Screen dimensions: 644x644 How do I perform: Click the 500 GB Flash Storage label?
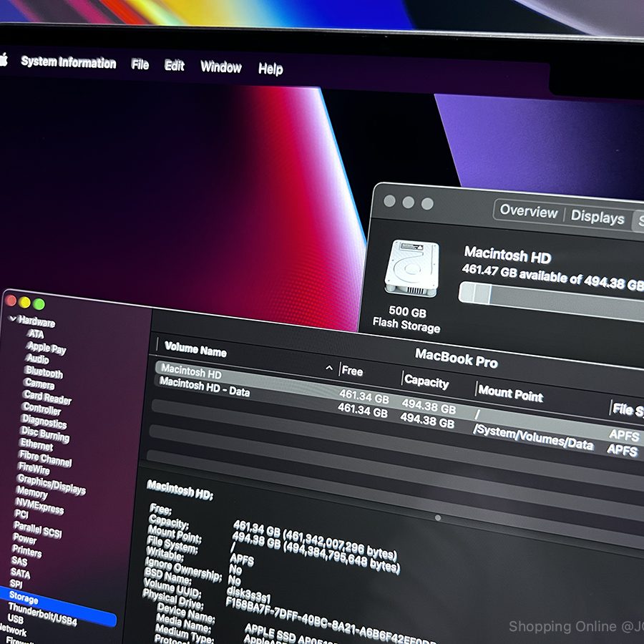406,319
